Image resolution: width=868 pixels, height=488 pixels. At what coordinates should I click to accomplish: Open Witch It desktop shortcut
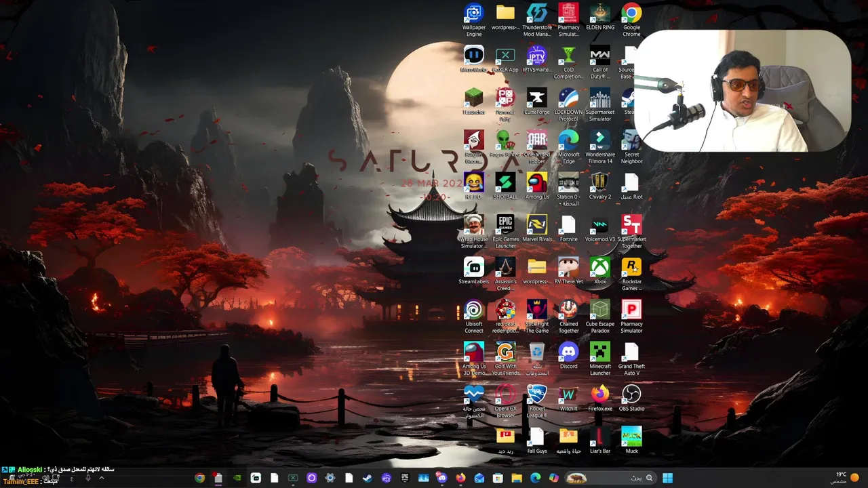point(568,398)
